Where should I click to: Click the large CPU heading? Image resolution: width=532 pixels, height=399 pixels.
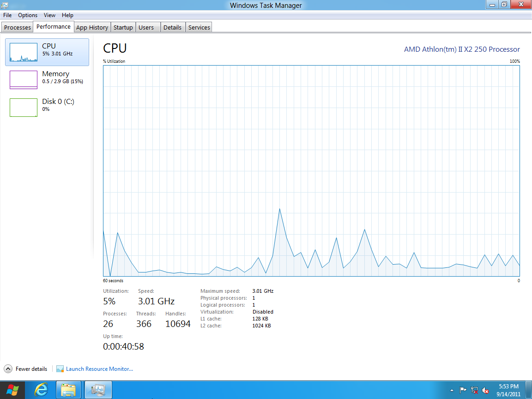click(x=115, y=48)
